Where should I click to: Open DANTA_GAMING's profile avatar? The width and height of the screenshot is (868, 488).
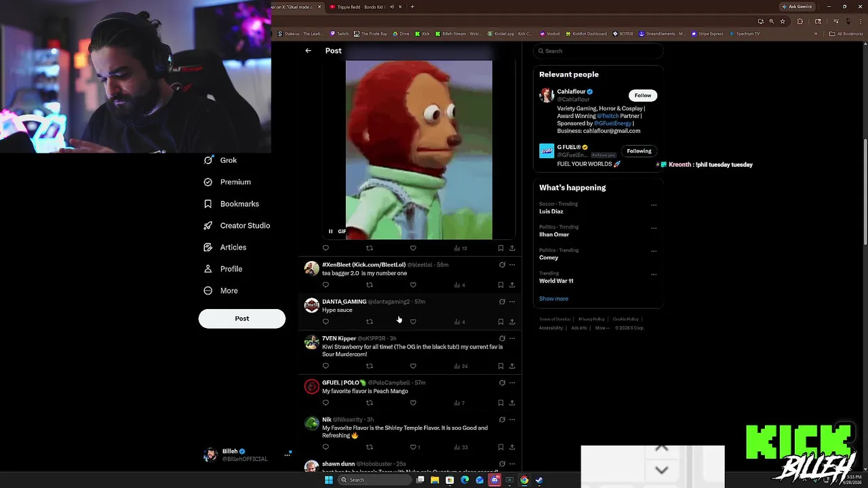tap(311, 306)
